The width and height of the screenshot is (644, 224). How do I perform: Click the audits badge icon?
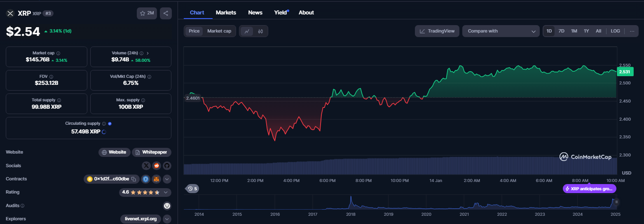click(x=167, y=205)
